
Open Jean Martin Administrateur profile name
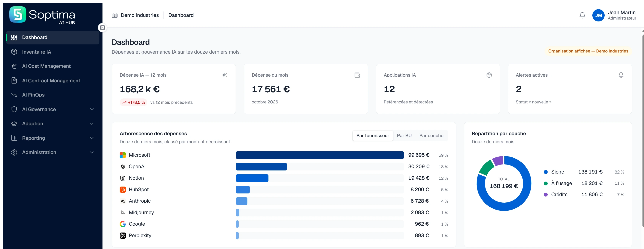tap(622, 15)
